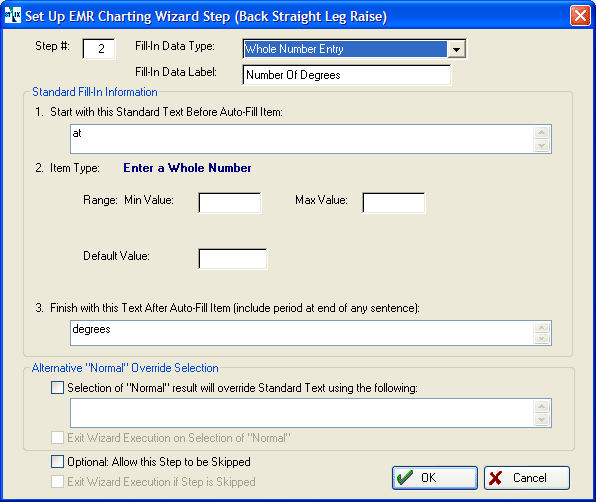Open the Fill-In Data Type dropdown arrow
Screen dimensions: 596x502
pos(456,49)
